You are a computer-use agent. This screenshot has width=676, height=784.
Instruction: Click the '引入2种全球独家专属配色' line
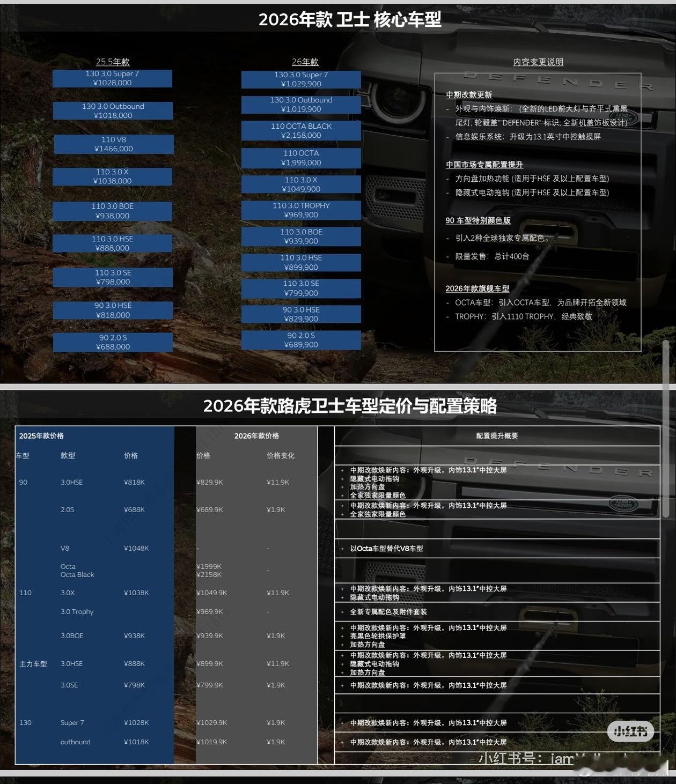tap(502, 238)
